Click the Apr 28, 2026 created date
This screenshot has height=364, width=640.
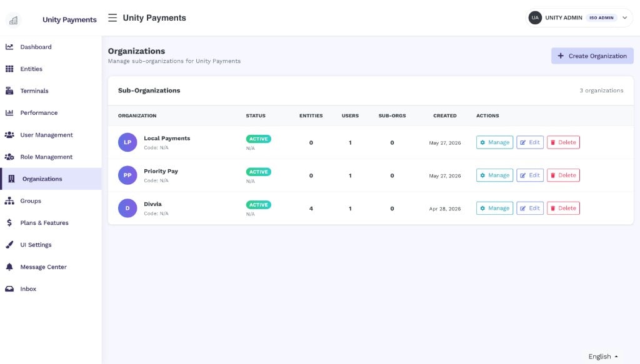[x=445, y=209]
